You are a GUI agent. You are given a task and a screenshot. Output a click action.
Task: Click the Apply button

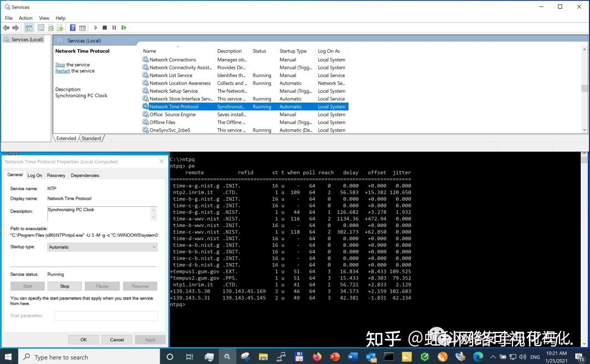pyautogui.click(x=150, y=339)
